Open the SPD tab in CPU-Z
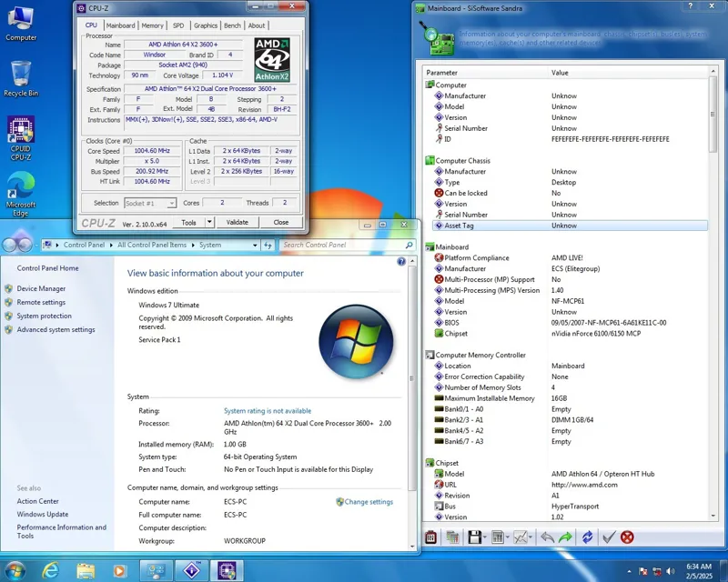The image size is (728, 582). tap(178, 25)
